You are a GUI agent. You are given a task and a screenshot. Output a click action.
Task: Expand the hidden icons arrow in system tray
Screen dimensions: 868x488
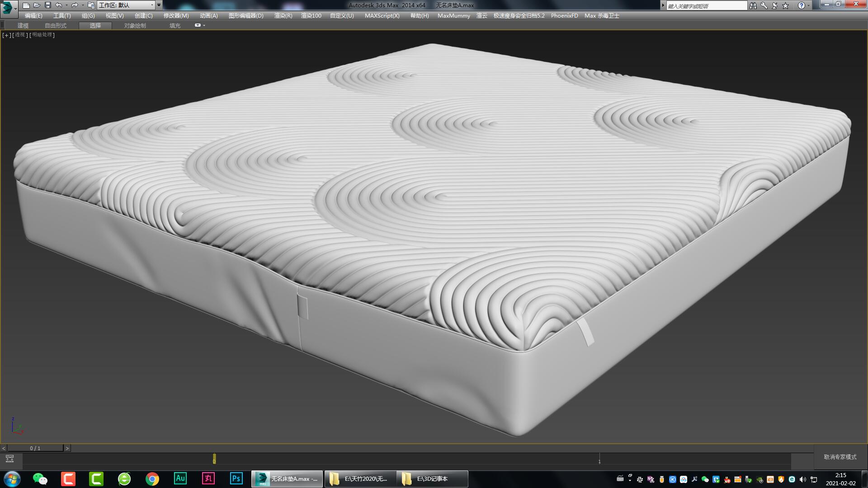click(629, 480)
